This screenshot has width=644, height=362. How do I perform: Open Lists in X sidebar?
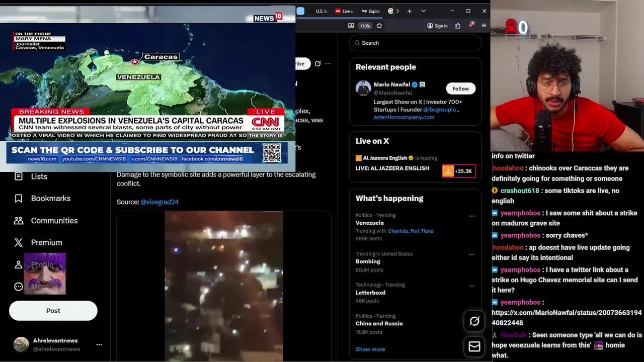click(x=39, y=176)
